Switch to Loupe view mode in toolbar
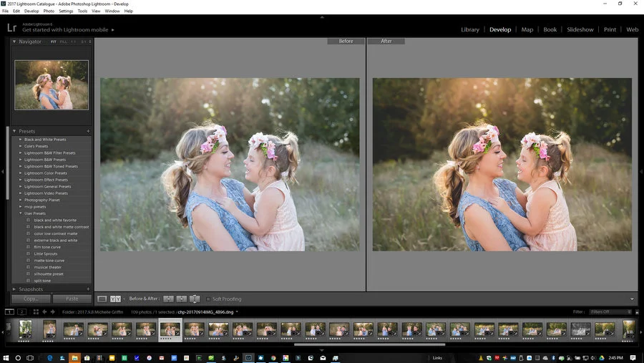The width and height of the screenshot is (644, 363). pyautogui.click(x=102, y=299)
